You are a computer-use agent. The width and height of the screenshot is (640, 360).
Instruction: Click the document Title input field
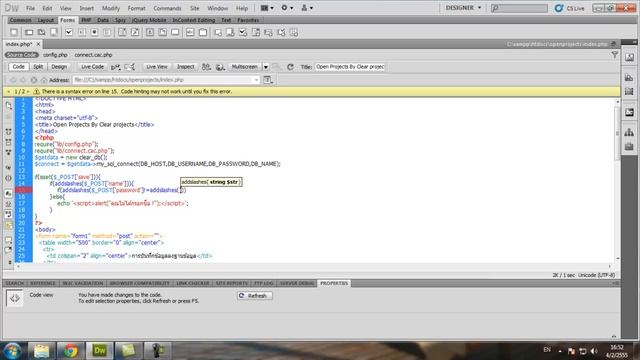pyautogui.click(x=350, y=67)
